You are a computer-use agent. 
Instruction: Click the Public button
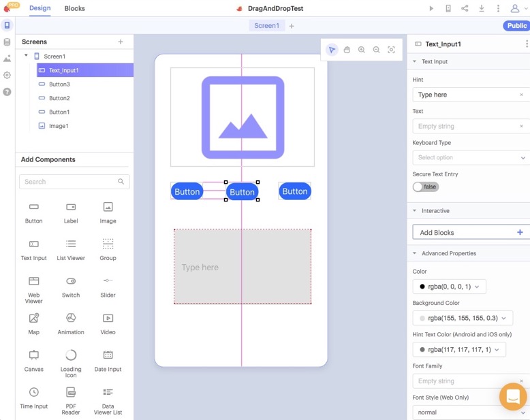(x=516, y=26)
